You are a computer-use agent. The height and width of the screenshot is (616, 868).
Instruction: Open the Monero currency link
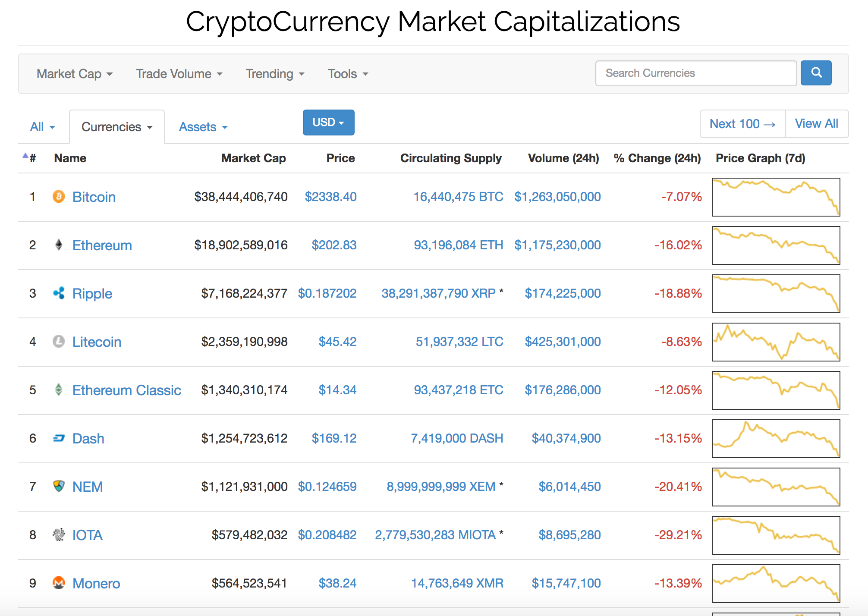(x=96, y=583)
